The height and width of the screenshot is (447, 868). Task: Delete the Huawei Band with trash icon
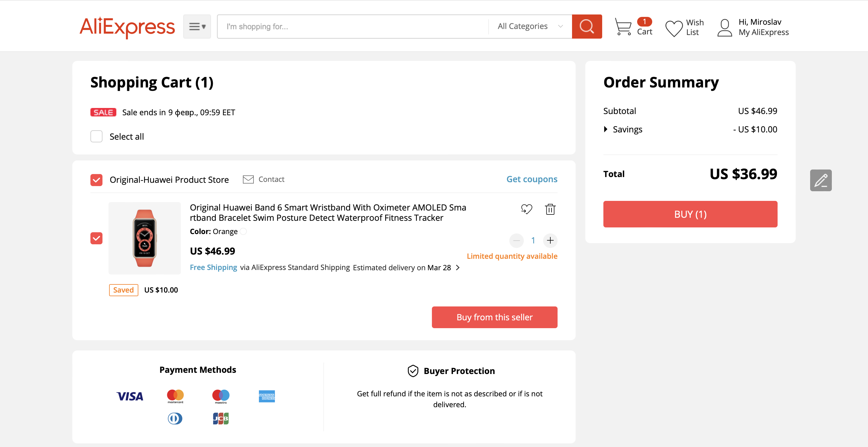coord(550,209)
